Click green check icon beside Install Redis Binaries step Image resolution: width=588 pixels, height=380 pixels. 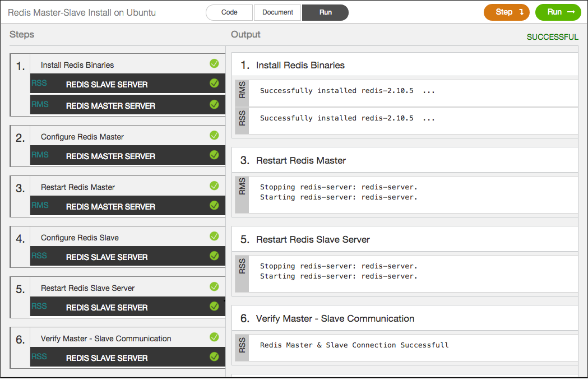click(214, 64)
